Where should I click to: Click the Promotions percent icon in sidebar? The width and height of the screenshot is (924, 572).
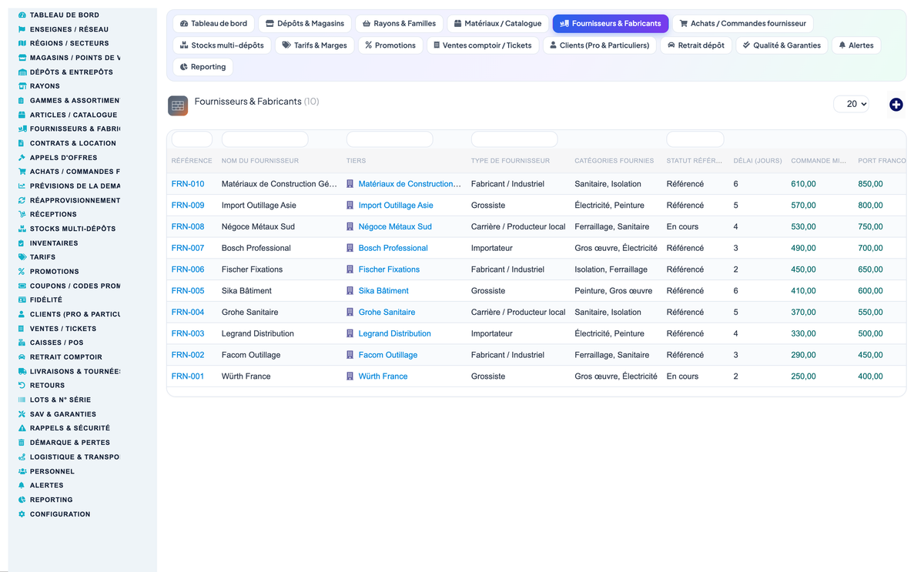click(22, 271)
